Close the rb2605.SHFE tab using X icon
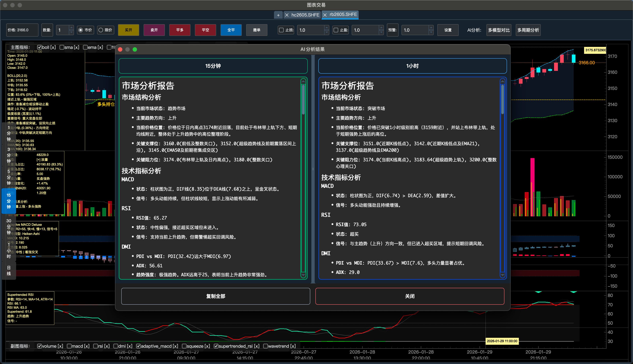Viewport: 633px width, 364px height. click(x=325, y=15)
